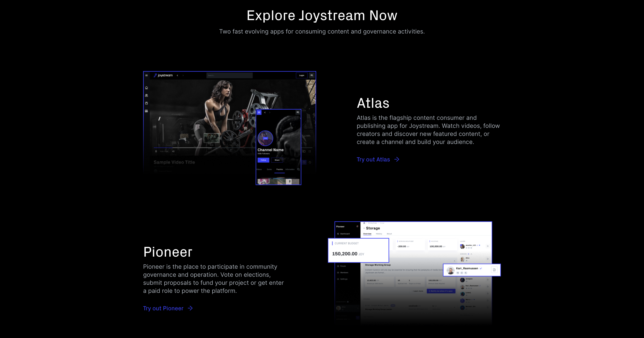This screenshot has height=338, width=644.
Task: Open the Try out Atlas link
Action: point(378,160)
